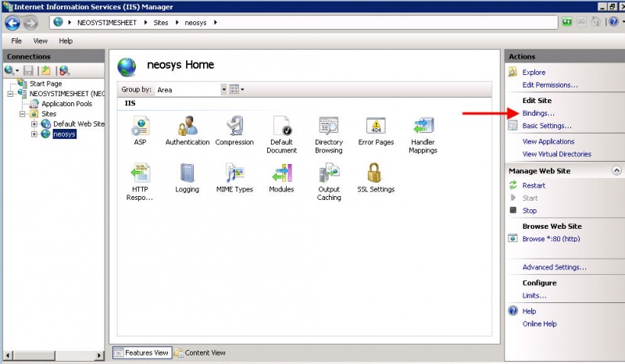Click the create new connection globe icon
The image size is (625, 364).
pos(9,70)
